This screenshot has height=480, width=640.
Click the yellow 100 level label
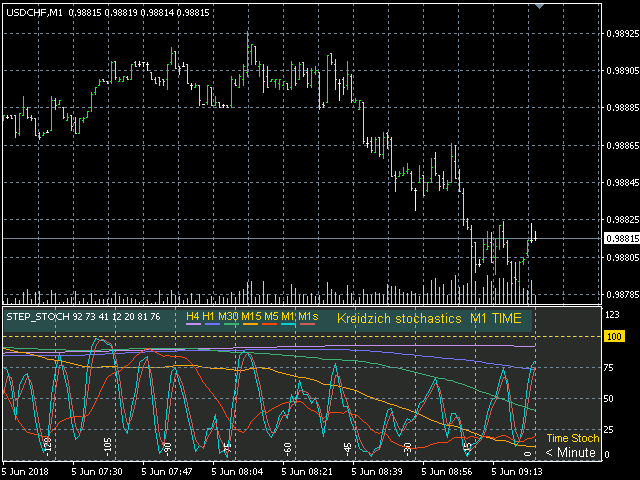coord(612,338)
